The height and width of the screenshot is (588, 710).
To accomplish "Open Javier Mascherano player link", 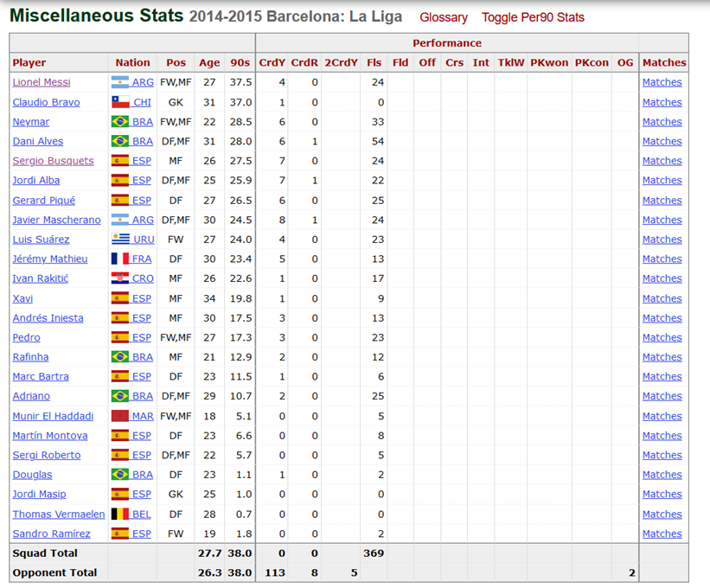I will click(56, 220).
